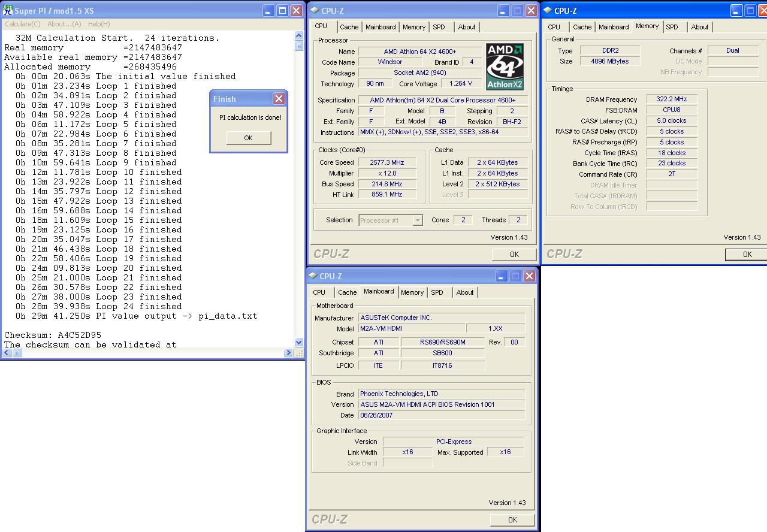Click the CAS# Latency value 5.0 clocks

[672, 120]
